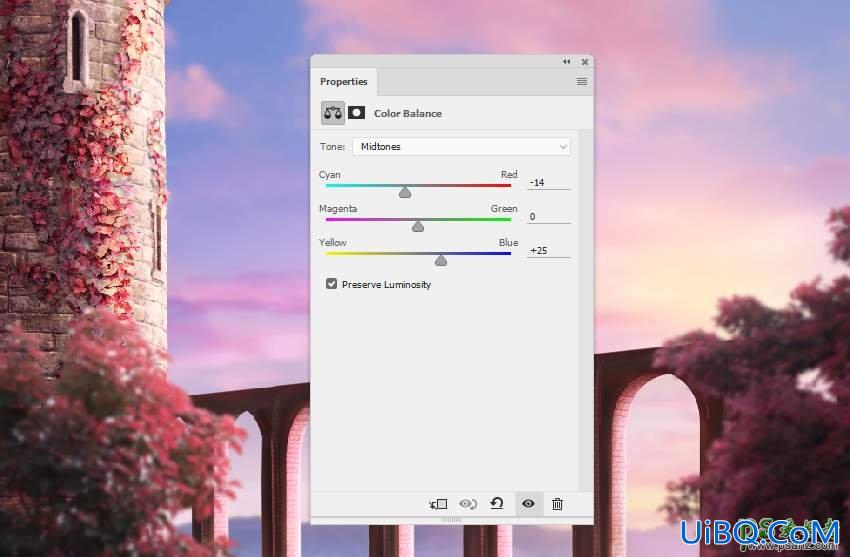Switch to the Properties tab
The image size is (850, 557).
tap(344, 82)
